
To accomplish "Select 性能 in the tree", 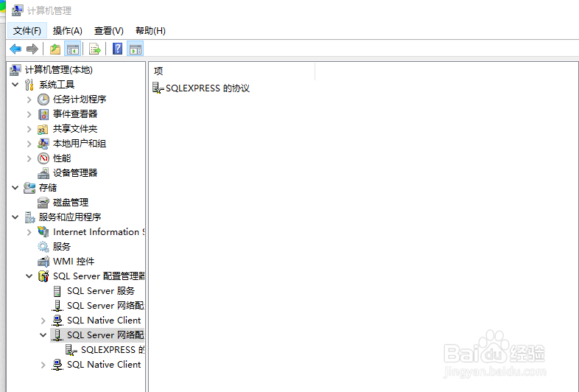I will [62, 158].
